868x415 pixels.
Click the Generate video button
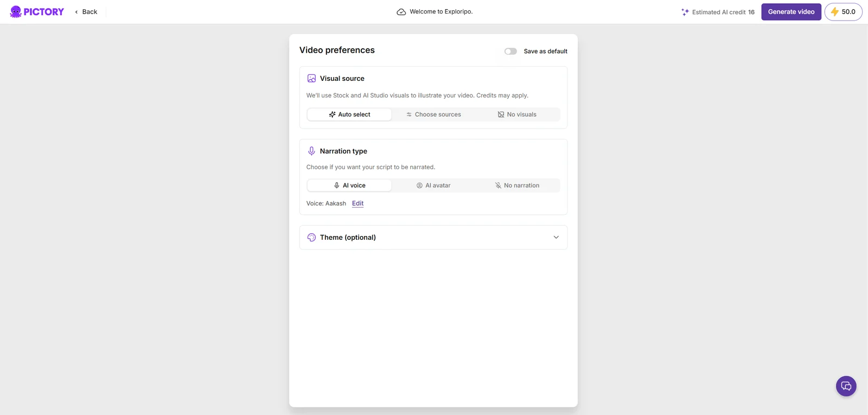click(x=791, y=12)
